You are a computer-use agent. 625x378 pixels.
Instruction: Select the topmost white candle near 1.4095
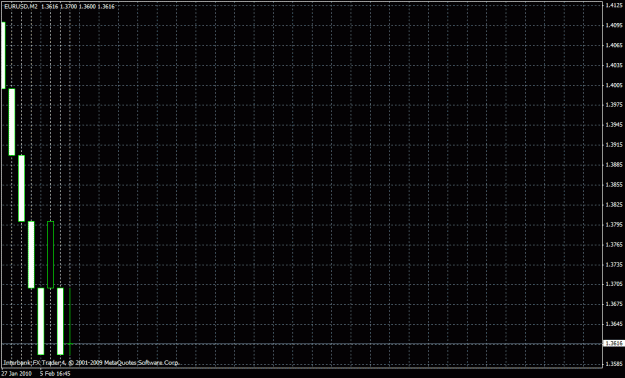click(4, 55)
